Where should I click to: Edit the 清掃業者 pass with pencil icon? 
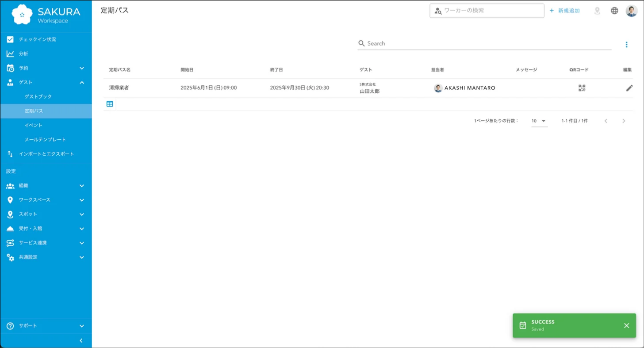point(629,88)
